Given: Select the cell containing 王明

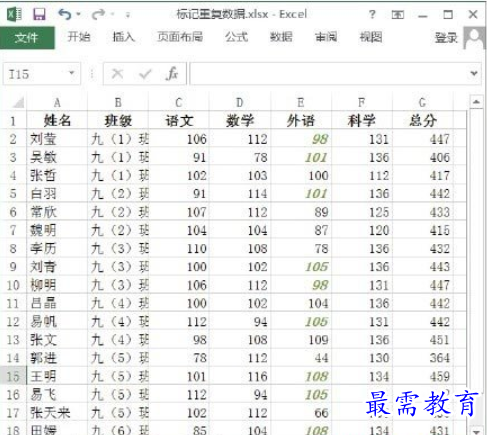Looking at the screenshot, I should click(x=57, y=376).
